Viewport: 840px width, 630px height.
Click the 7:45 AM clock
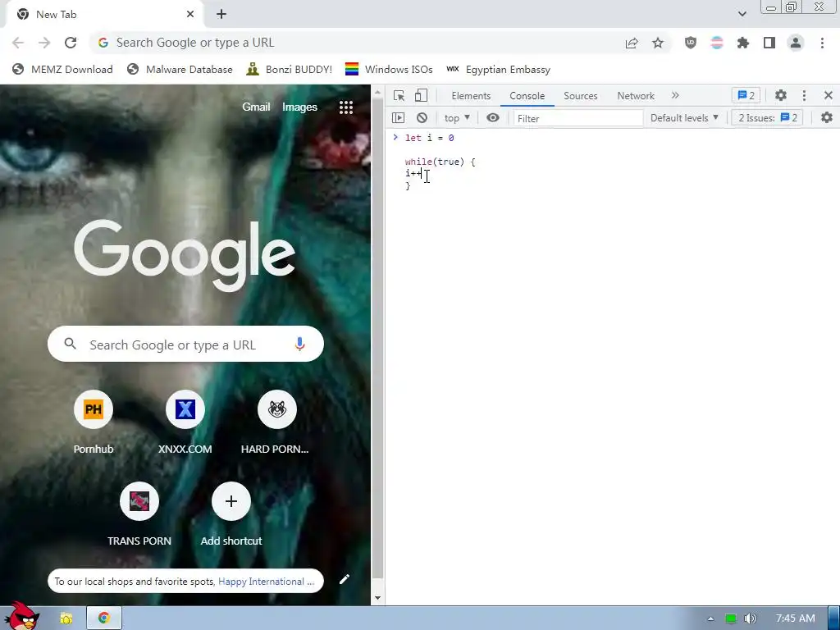coord(796,619)
